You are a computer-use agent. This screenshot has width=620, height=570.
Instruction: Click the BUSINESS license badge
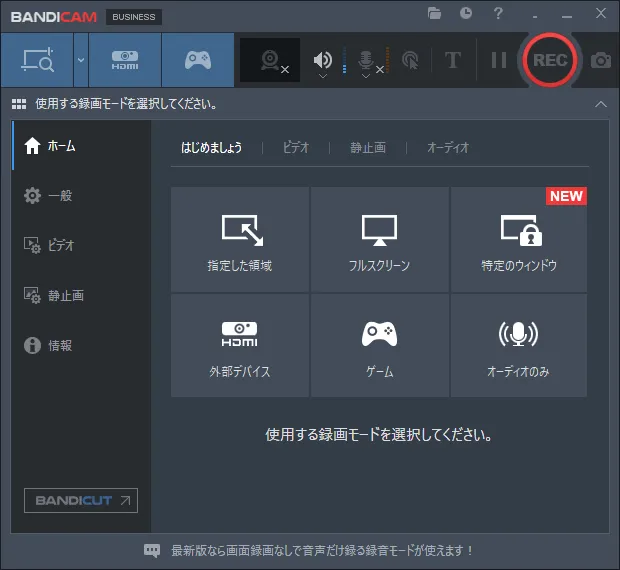click(134, 17)
